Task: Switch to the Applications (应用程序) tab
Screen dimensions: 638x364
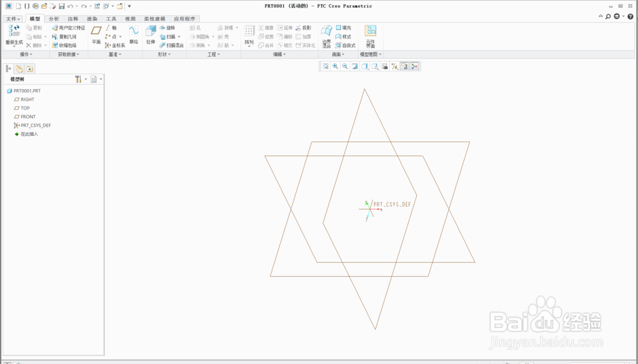Action: pos(184,18)
